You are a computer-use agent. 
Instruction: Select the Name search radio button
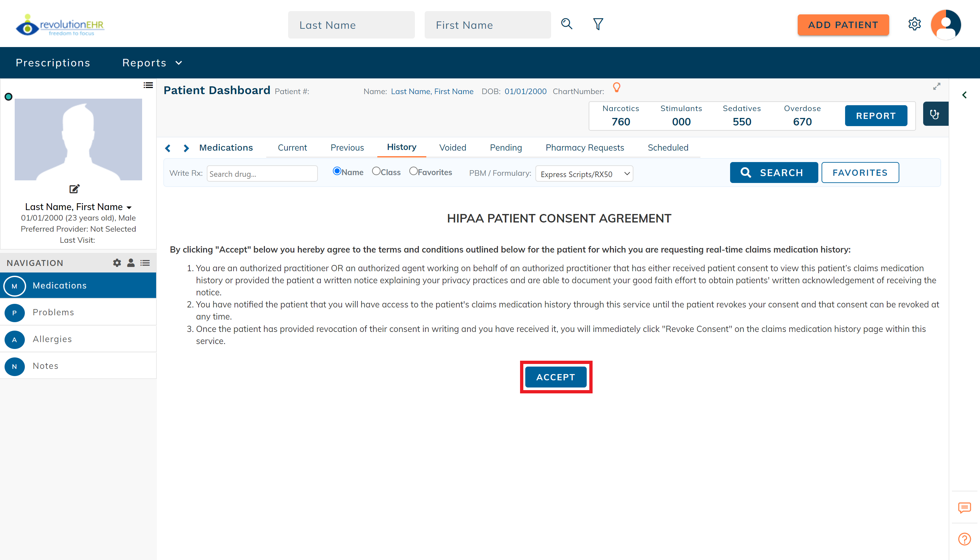pyautogui.click(x=337, y=171)
